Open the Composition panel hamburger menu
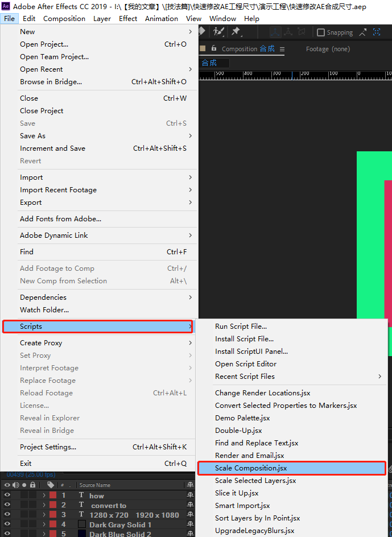This screenshot has height=537, width=392. coord(282,49)
